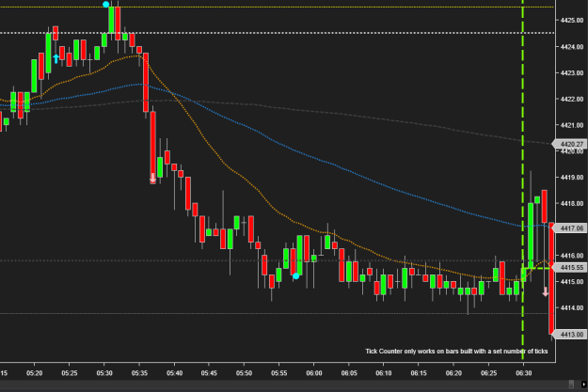Click the 4419.00 price axis label

[572, 177]
